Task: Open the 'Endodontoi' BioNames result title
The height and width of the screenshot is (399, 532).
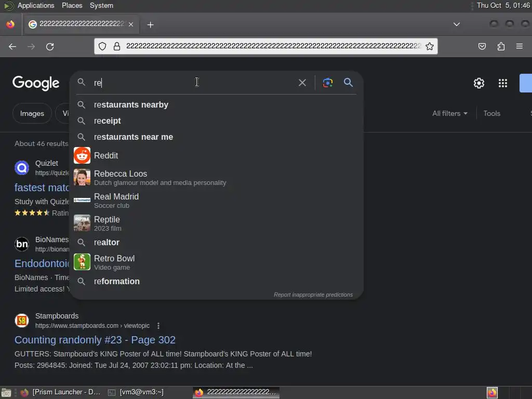Action: coord(42,263)
